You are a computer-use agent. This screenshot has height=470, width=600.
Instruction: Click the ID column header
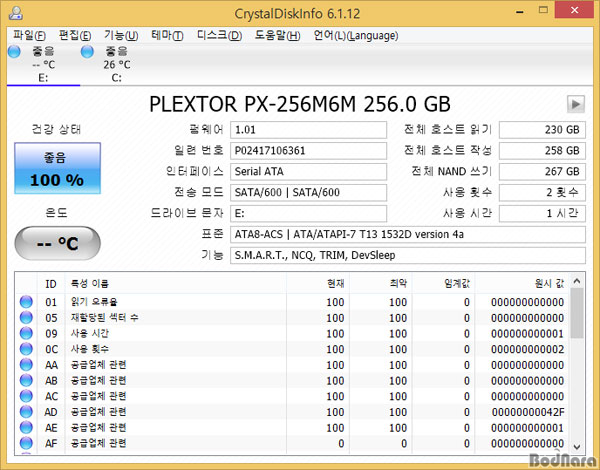pyautogui.click(x=51, y=284)
